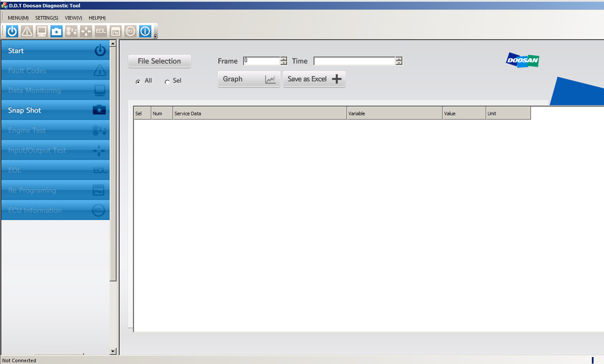Open the Graph button

tap(249, 79)
